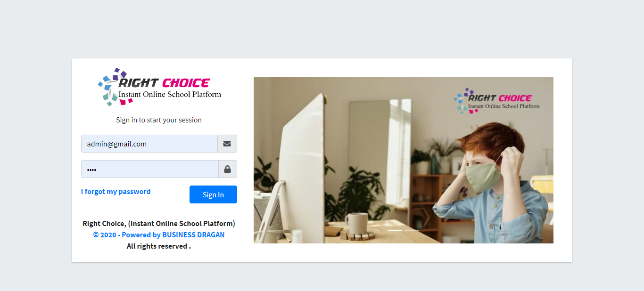Click the boy wearing a mask in the banner
Image resolution: width=644 pixels, height=291 pixels.
point(490,184)
